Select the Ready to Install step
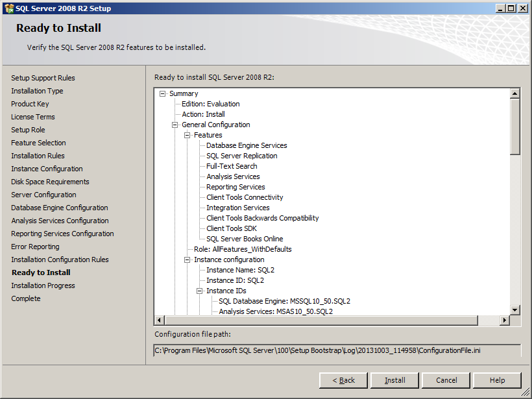The width and height of the screenshot is (532, 399). [x=41, y=272]
